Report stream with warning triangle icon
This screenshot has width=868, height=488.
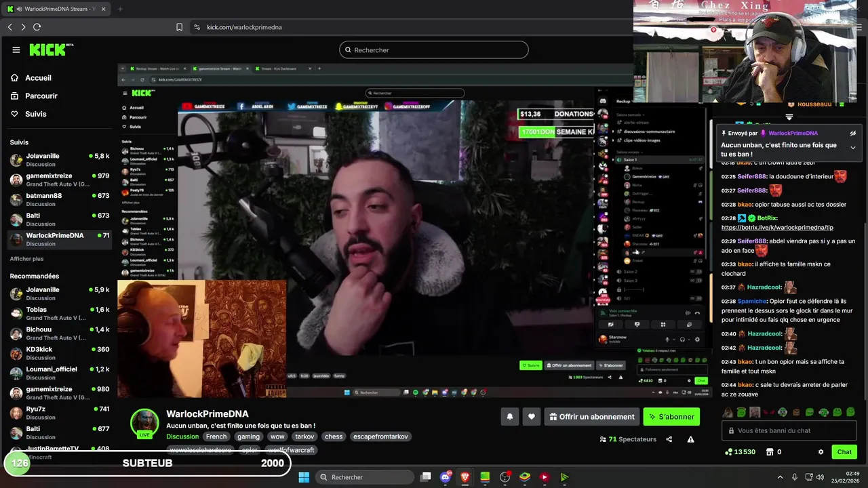pyautogui.click(x=690, y=439)
